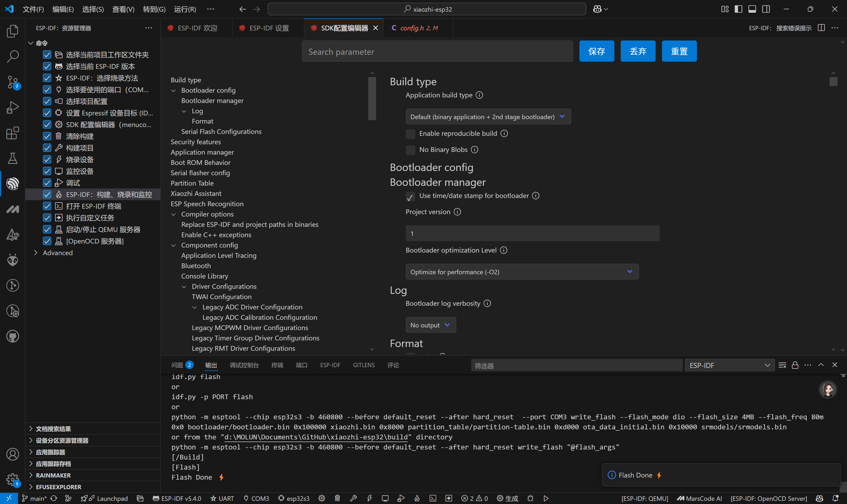Click the 保存 button

point(596,51)
